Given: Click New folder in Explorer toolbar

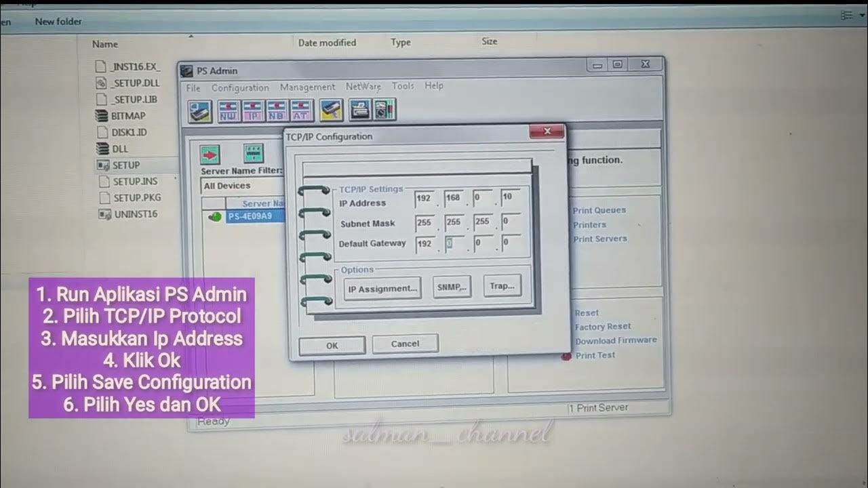Looking at the screenshot, I should point(58,22).
